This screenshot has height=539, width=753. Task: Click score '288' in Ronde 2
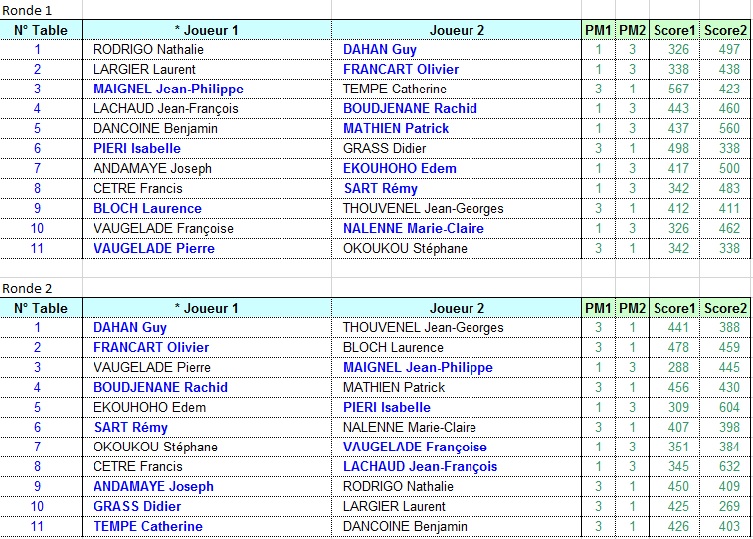tap(678, 368)
